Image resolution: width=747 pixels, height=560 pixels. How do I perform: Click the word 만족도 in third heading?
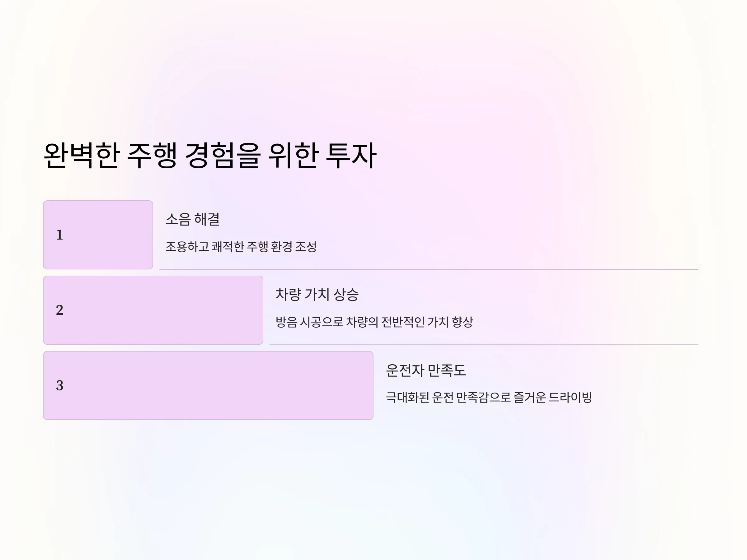tap(447, 370)
